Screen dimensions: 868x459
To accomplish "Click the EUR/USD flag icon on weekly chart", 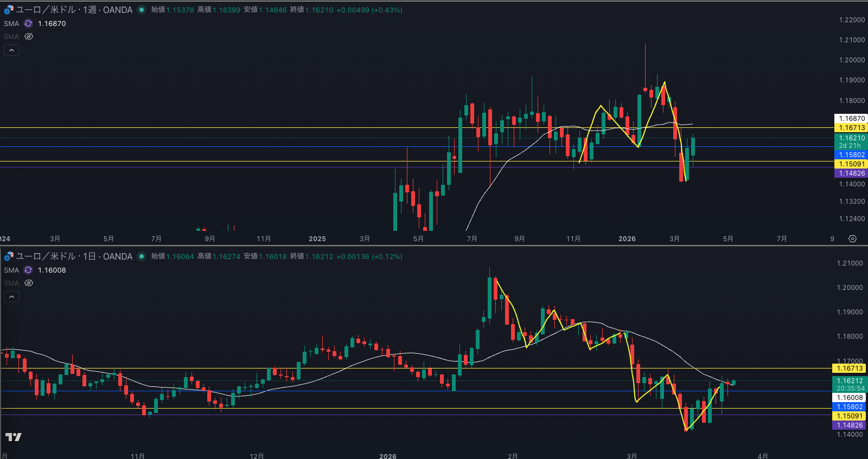I will [9, 10].
